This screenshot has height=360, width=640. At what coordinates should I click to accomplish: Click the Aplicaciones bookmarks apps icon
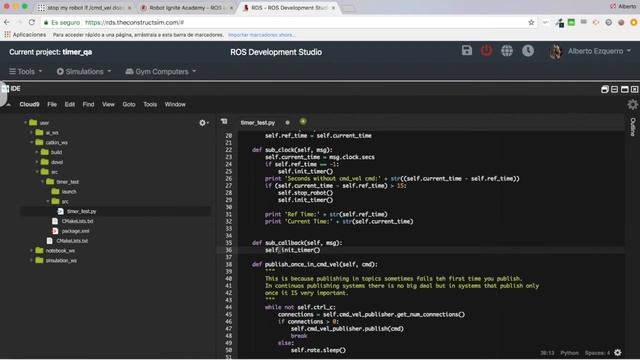click(x=7, y=35)
